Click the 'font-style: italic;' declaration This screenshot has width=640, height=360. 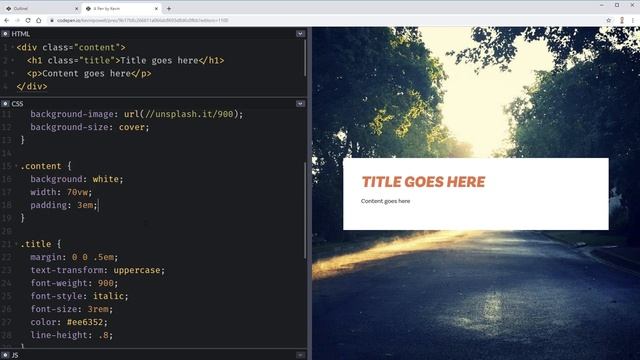point(79,296)
